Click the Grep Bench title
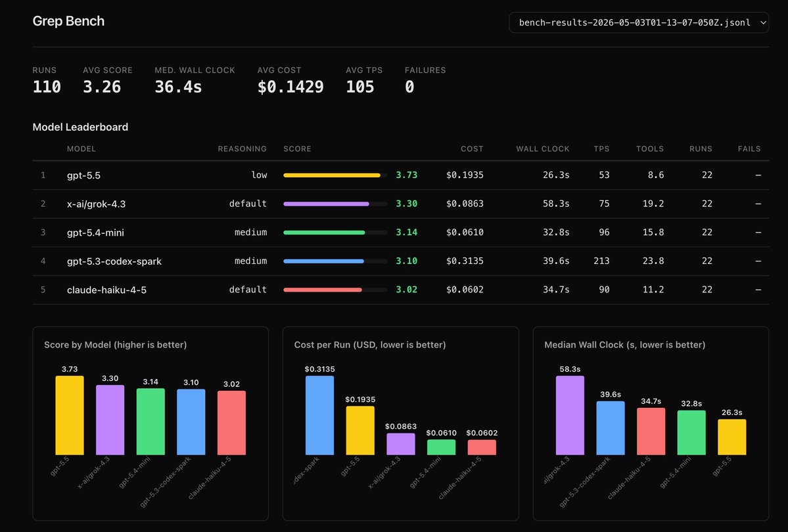The image size is (788, 532). pyautogui.click(x=68, y=21)
